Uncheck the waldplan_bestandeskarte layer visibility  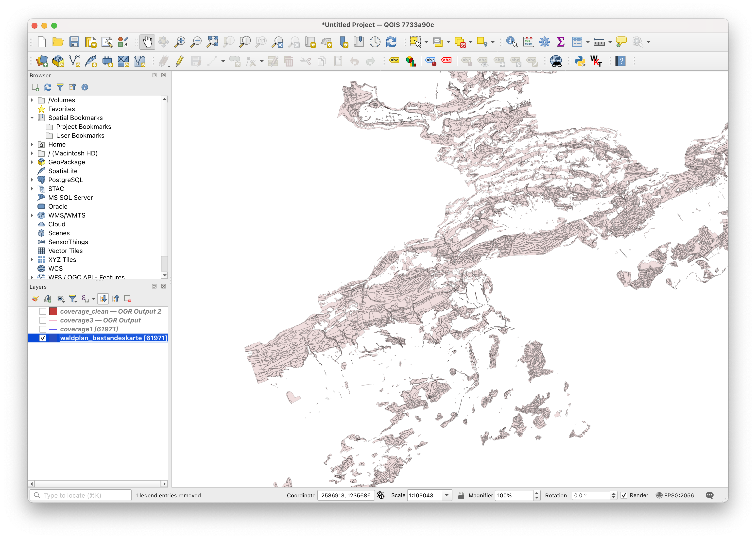click(x=43, y=338)
